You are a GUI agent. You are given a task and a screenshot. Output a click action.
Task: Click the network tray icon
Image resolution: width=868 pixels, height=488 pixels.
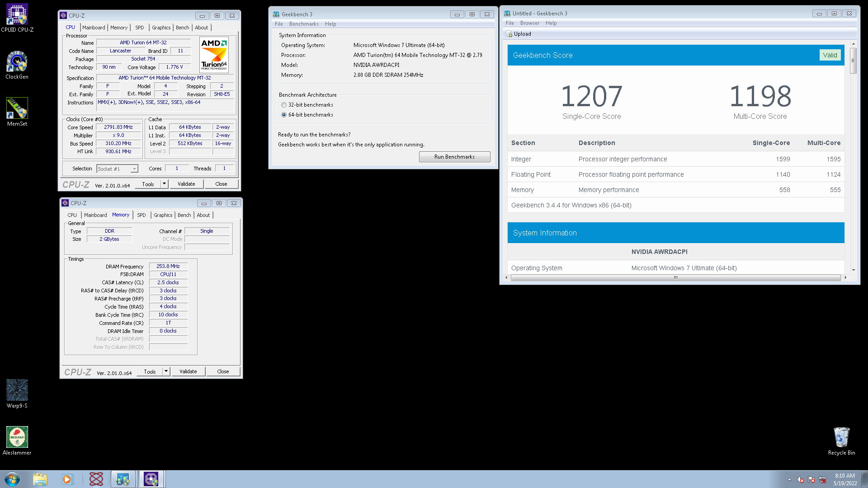coord(822,479)
